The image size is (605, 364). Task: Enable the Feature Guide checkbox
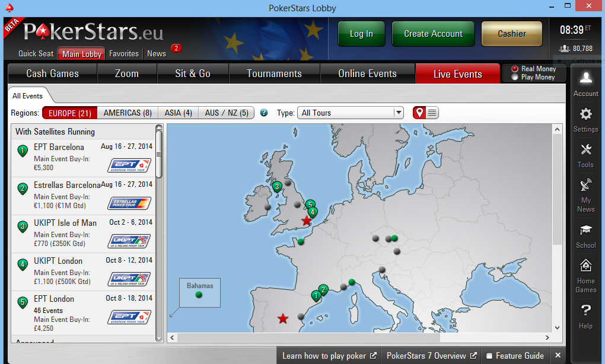point(489,356)
